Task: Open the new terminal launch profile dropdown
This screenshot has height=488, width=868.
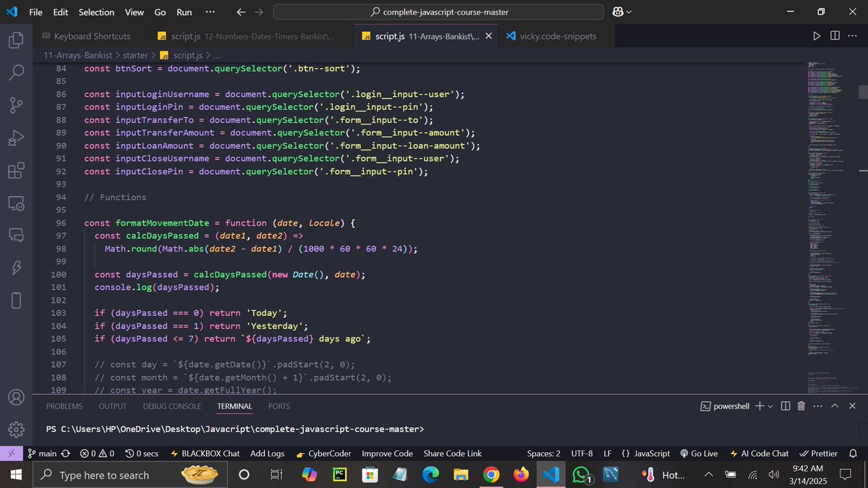Action: click(770, 406)
